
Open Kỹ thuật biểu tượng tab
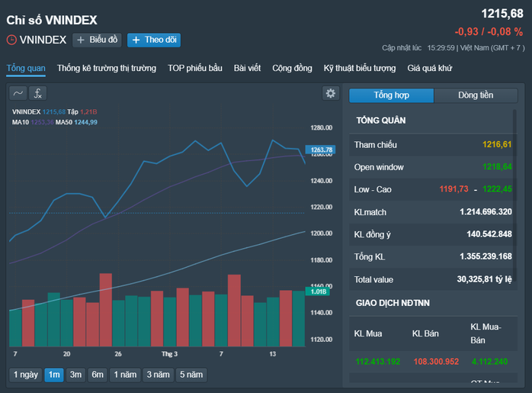click(x=360, y=68)
